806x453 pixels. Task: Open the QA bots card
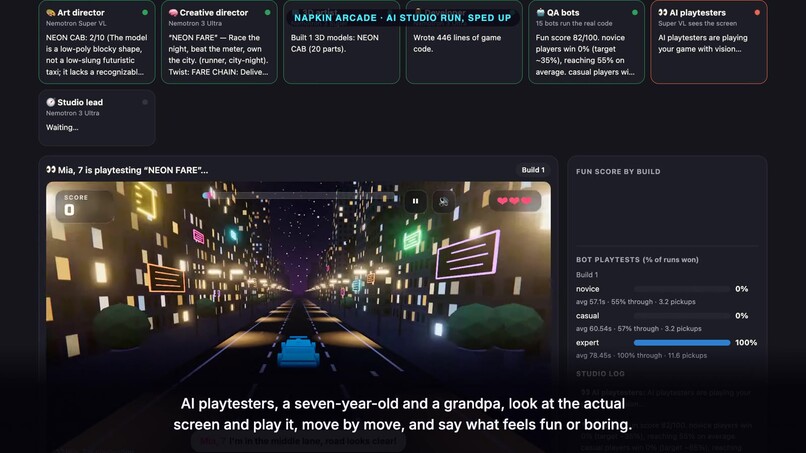pos(586,42)
